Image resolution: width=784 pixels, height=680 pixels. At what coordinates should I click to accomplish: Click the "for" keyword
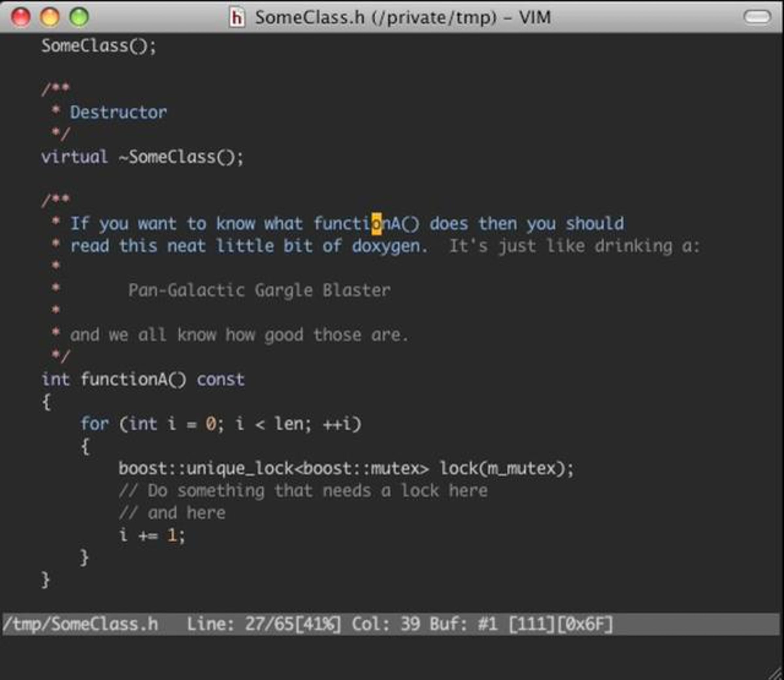pyautogui.click(x=94, y=423)
